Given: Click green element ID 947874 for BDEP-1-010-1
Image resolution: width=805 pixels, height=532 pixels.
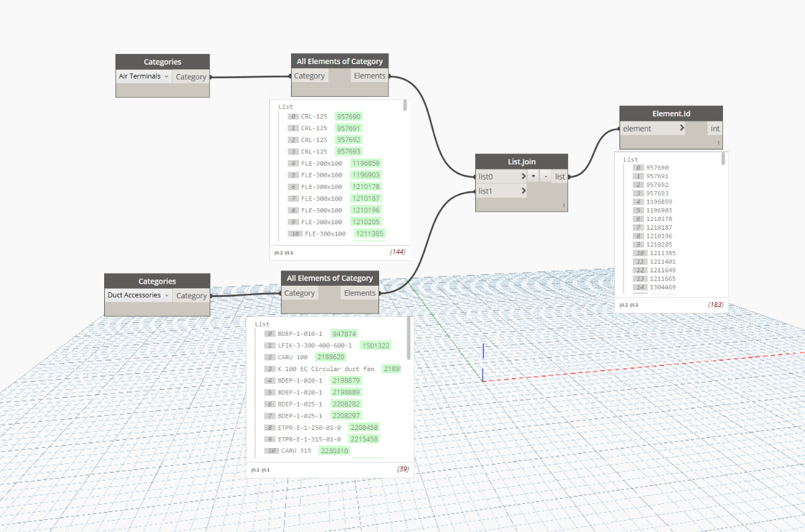Looking at the screenshot, I should (344, 334).
